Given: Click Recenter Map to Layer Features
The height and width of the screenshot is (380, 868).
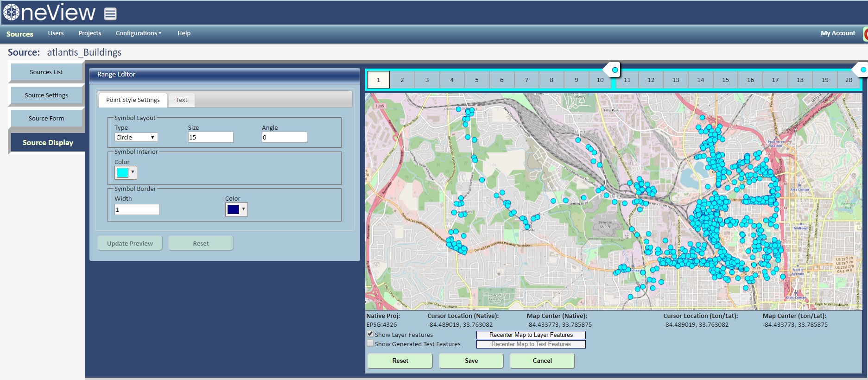Looking at the screenshot, I should tap(531, 335).
